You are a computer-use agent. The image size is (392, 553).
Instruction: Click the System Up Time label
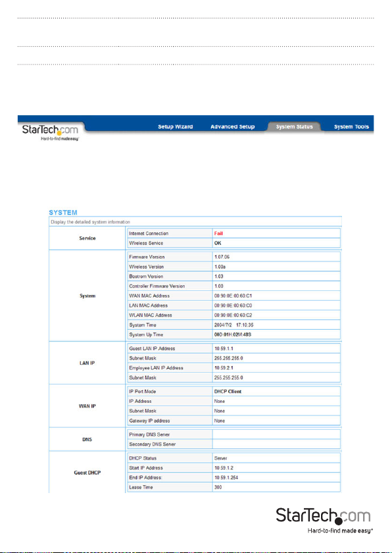point(146,334)
